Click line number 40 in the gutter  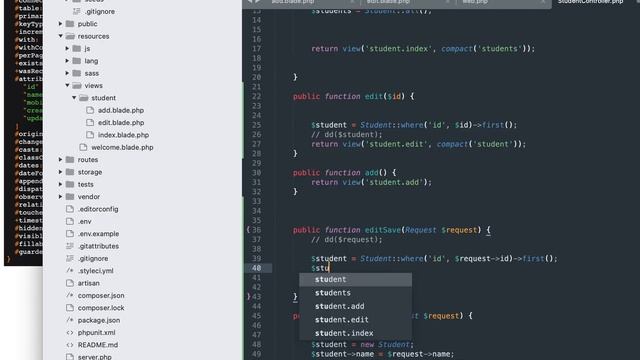pyautogui.click(x=256, y=268)
